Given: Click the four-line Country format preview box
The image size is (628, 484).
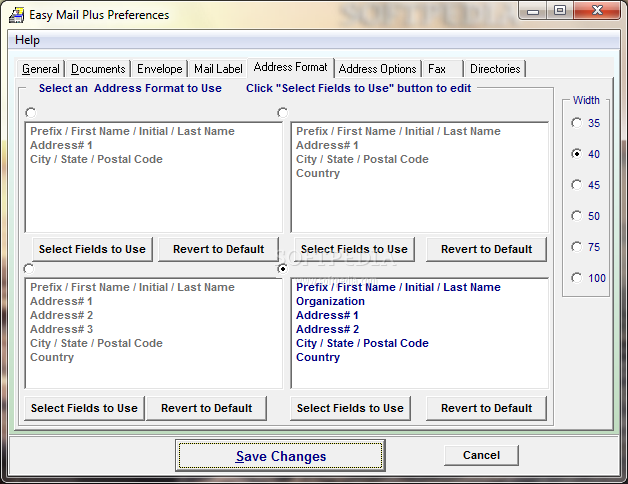Looking at the screenshot, I should point(420,177).
